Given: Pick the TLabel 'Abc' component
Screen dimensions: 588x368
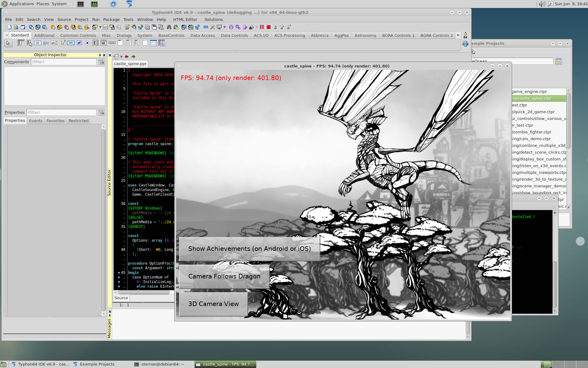Looking at the screenshot, I should point(46,43).
